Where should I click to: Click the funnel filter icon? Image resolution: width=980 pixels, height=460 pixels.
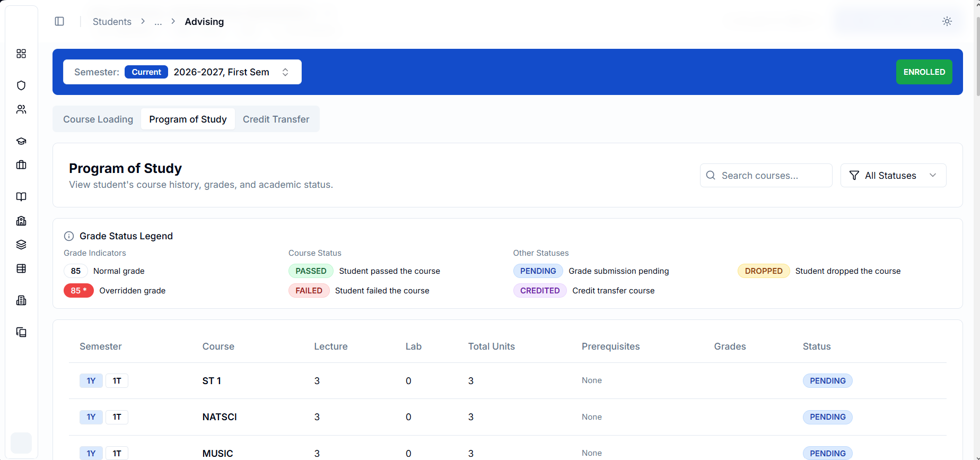pos(854,175)
